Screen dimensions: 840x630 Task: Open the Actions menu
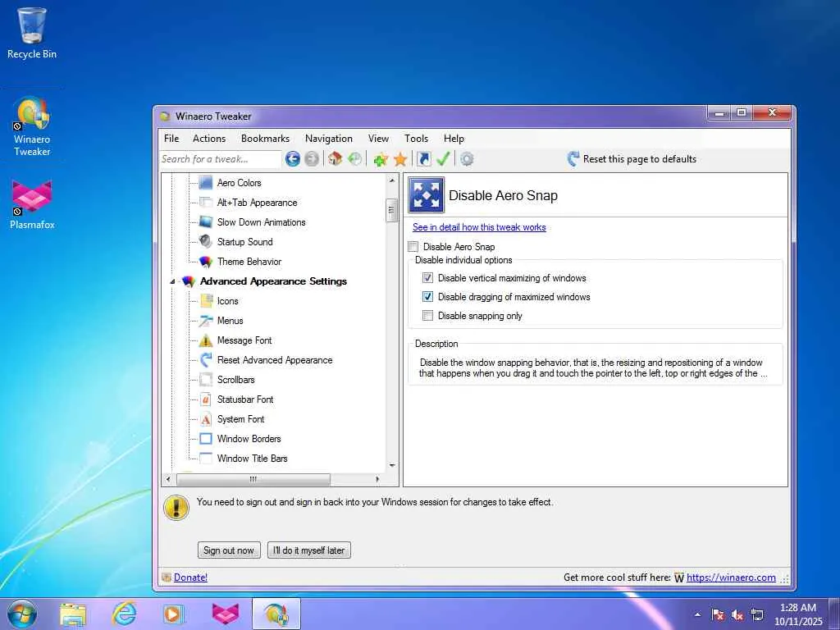coord(209,138)
